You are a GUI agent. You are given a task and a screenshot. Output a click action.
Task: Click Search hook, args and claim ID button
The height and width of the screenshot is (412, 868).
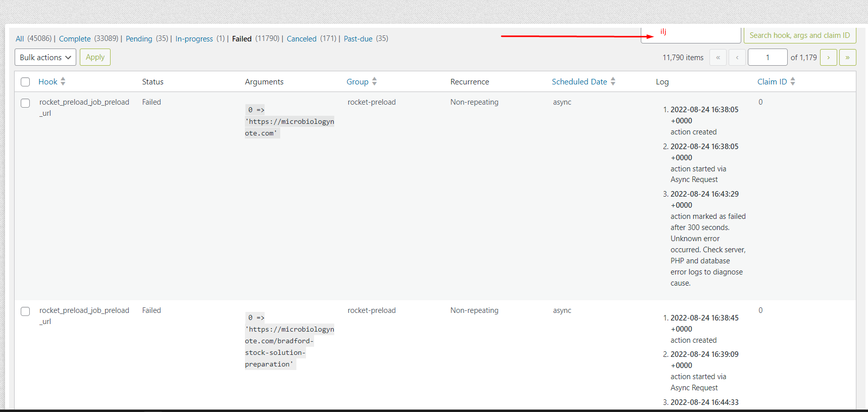799,35
